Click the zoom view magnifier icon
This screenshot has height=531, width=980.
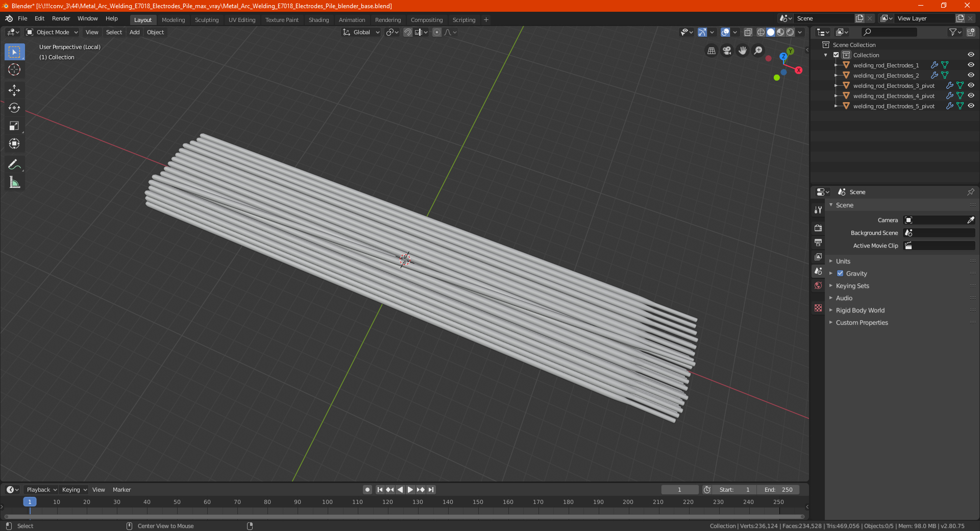(758, 51)
